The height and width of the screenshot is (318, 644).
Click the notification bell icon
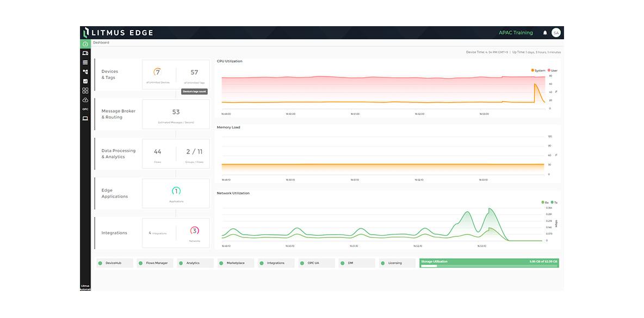(545, 33)
